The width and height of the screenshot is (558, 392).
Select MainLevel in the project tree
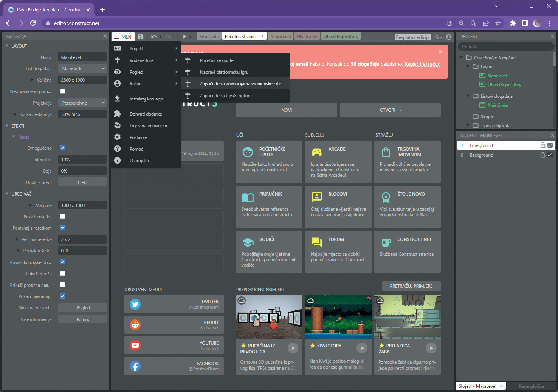[x=497, y=76]
